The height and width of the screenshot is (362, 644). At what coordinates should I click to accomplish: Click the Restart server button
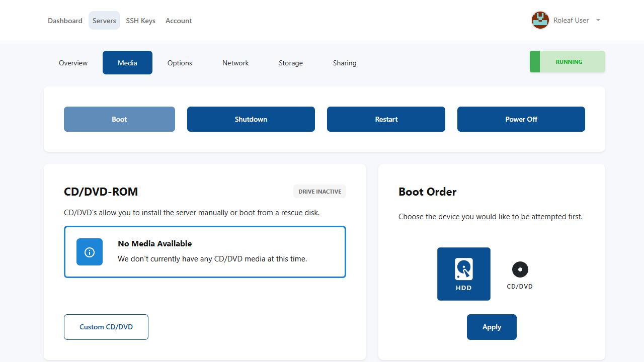(x=386, y=119)
